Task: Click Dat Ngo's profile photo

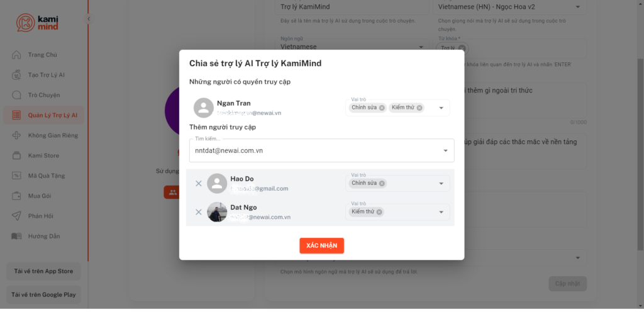Action: [217, 212]
